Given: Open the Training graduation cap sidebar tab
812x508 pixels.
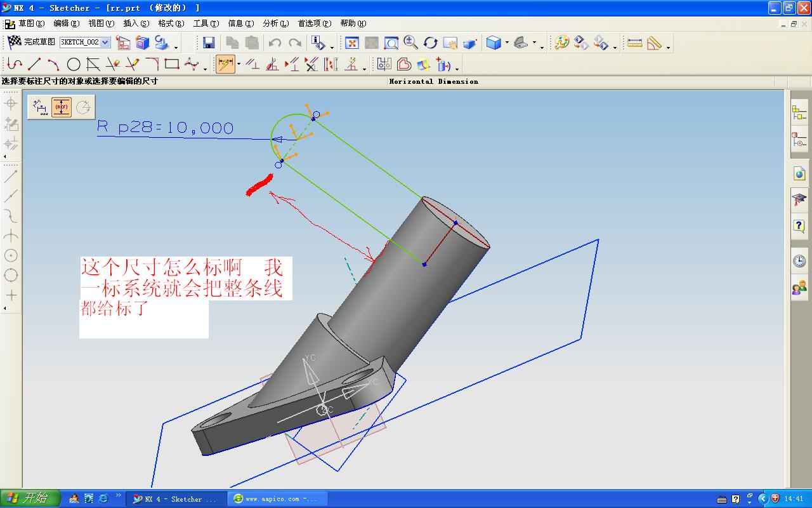Looking at the screenshot, I should (799, 199).
